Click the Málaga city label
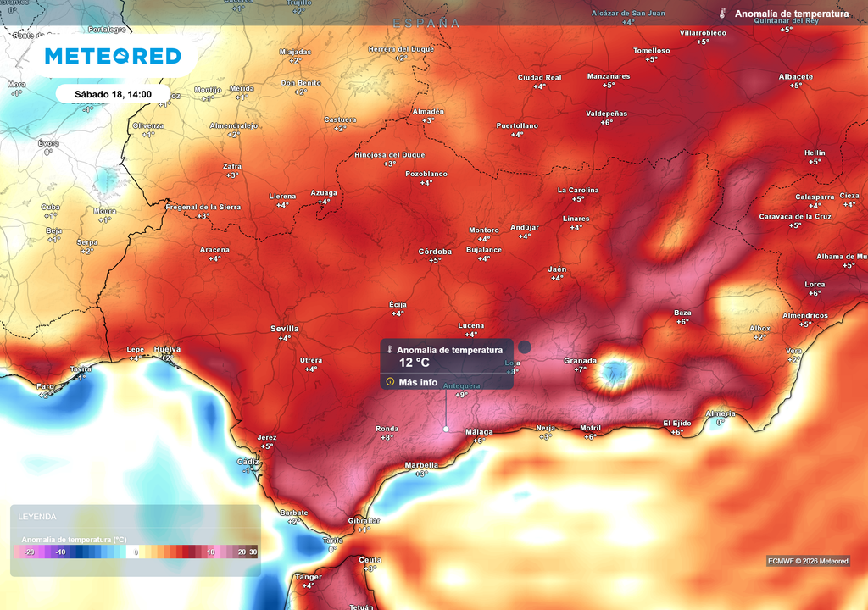Viewport: 868px width, 610px height. click(479, 432)
